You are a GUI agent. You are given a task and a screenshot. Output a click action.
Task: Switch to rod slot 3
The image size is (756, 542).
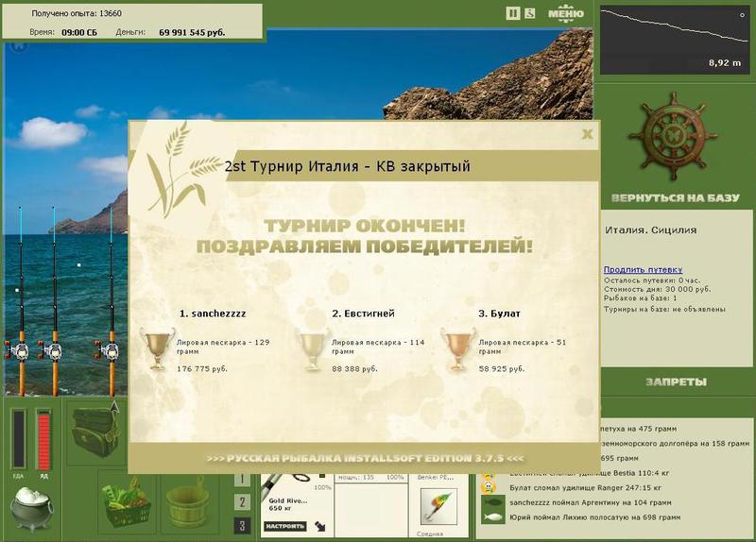coord(242,526)
